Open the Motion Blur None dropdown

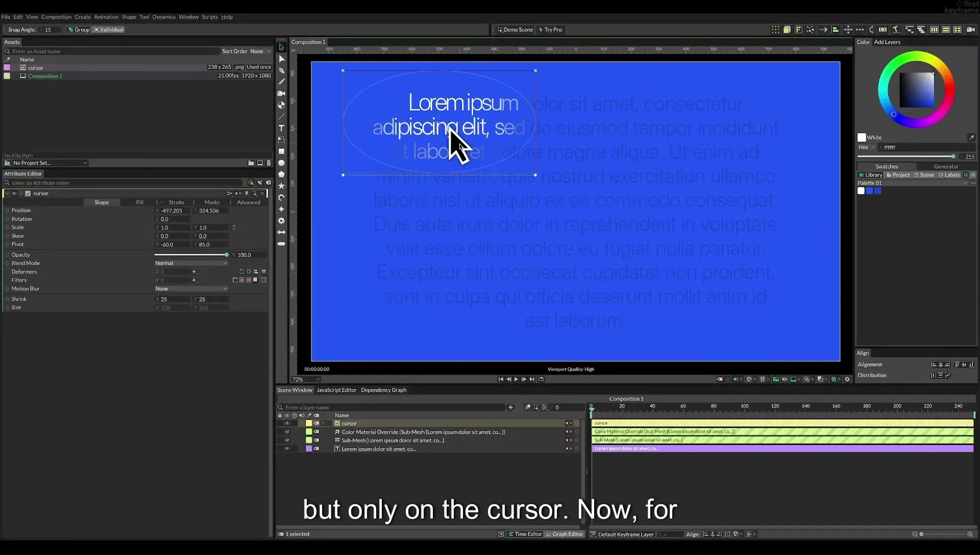click(191, 289)
